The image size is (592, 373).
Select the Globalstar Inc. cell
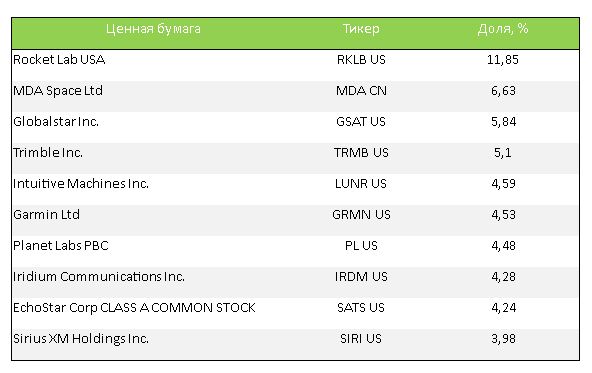[x=56, y=122]
